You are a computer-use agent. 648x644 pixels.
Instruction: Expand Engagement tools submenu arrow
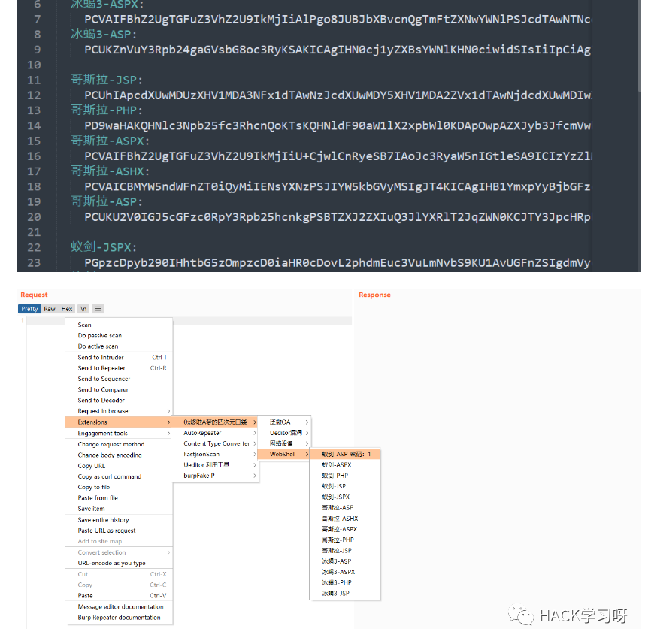[x=168, y=434]
